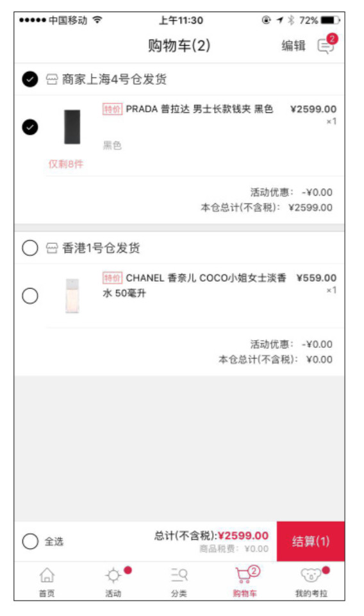Screen dimensions: 364x616
Task: Tap the CHANEL perfume bottle thumbnail
Action: tap(72, 296)
